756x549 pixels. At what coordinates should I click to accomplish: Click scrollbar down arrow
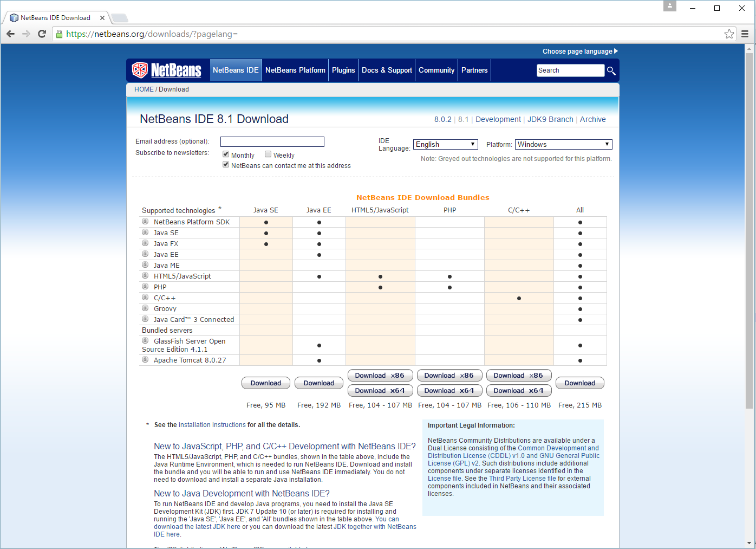point(750,543)
